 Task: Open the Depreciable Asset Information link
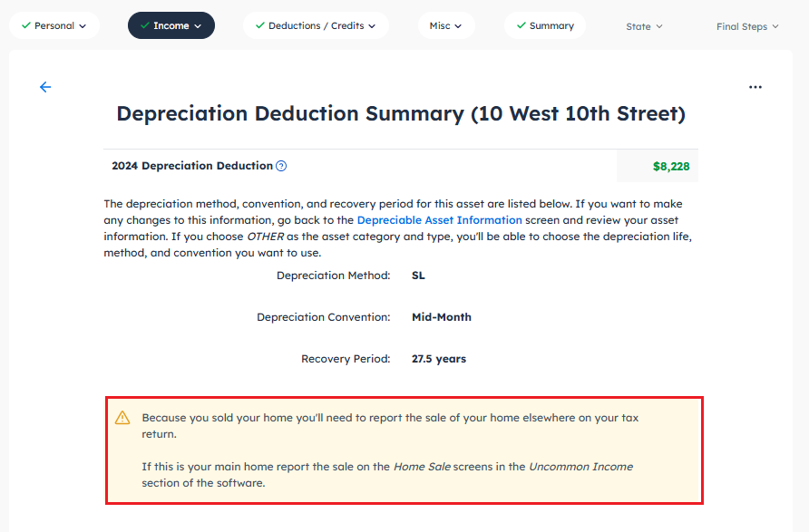[x=439, y=220]
